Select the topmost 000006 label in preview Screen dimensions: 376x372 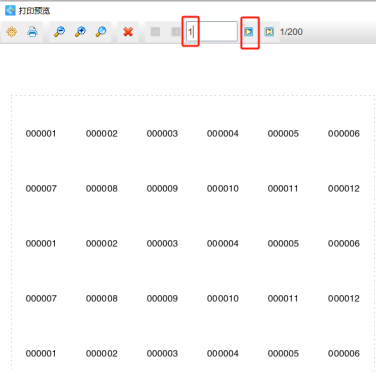coord(344,134)
